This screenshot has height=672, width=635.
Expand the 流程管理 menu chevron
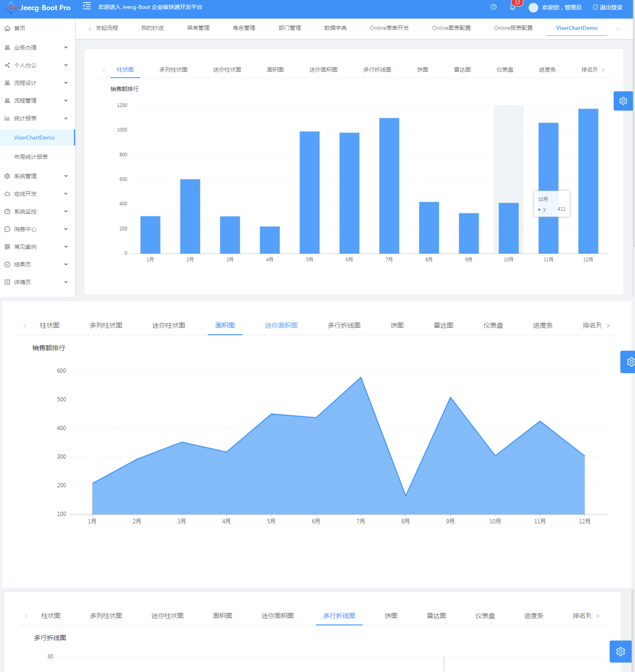[x=66, y=100]
